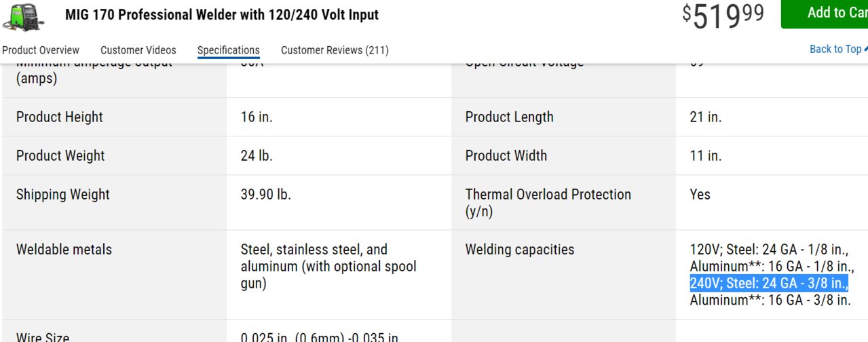
Task: Click the Product Width 11 in. value
Action: pos(706,155)
